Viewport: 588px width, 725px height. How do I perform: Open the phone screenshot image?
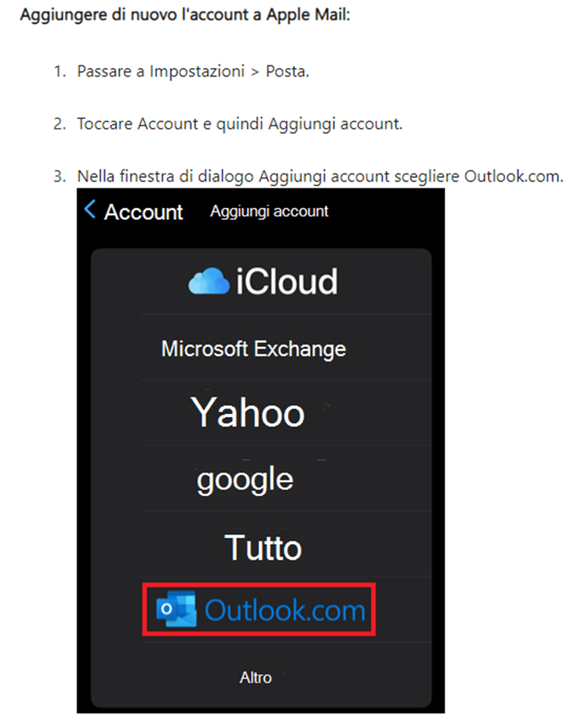260,450
